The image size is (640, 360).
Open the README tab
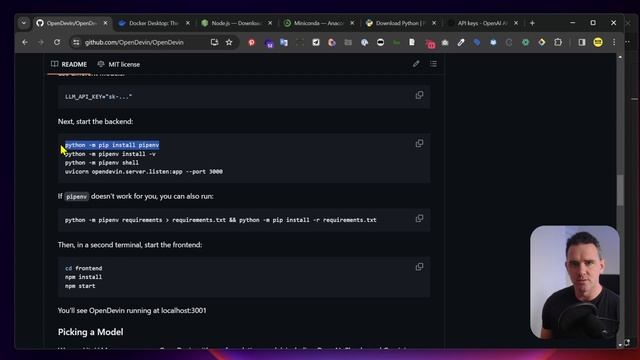(69, 64)
